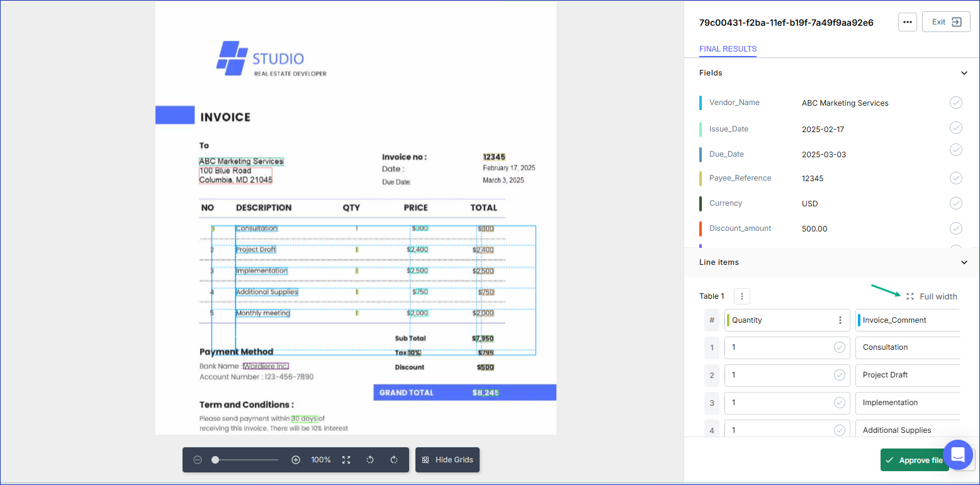Open the three-dot menu beside file ID
This screenshot has height=485, width=980.
click(x=907, y=22)
